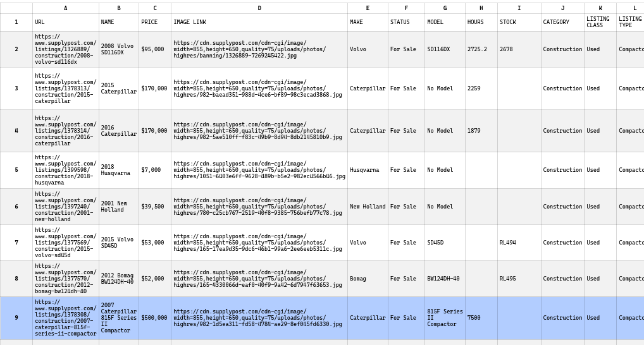Click the select-all corner box
The width and height of the screenshot is (644, 345).
tap(16, 8)
